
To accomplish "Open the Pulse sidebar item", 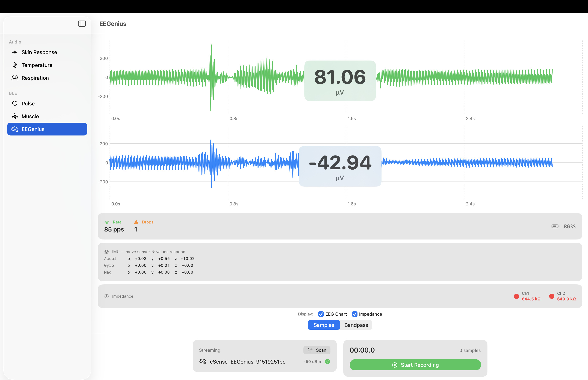I will (x=47, y=104).
